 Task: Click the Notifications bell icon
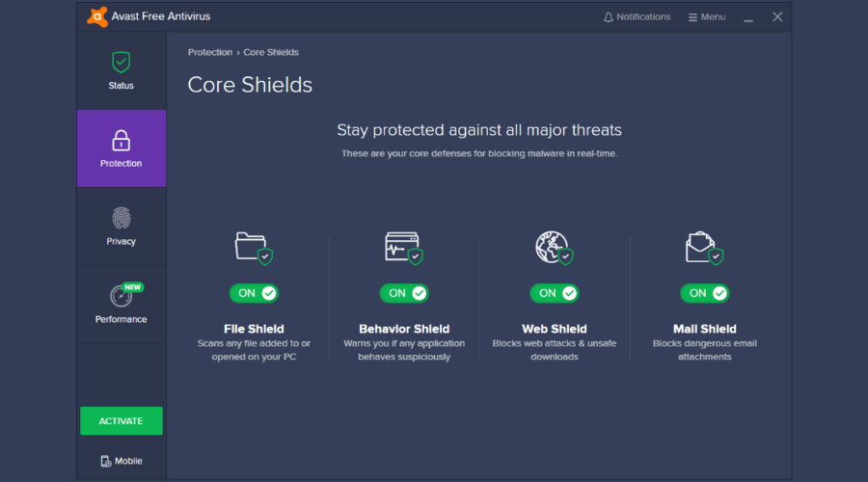point(609,17)
